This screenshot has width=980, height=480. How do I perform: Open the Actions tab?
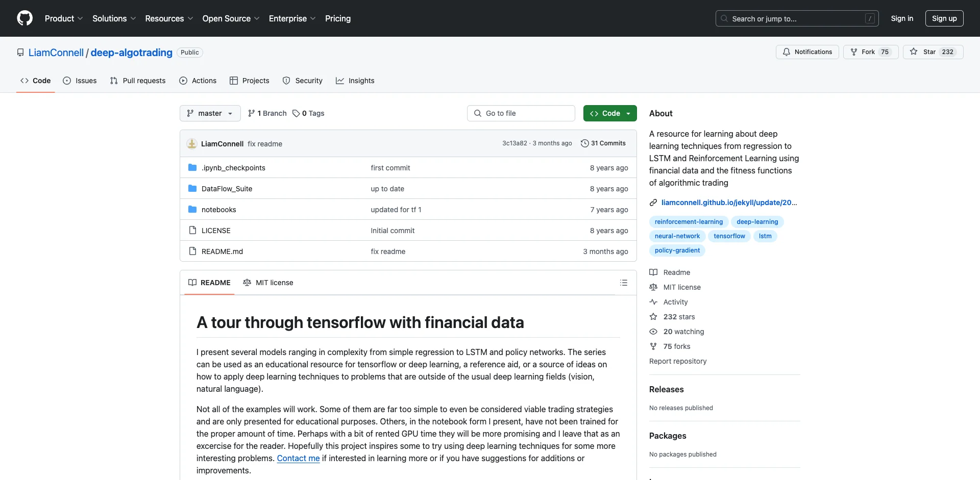[198, 81]
